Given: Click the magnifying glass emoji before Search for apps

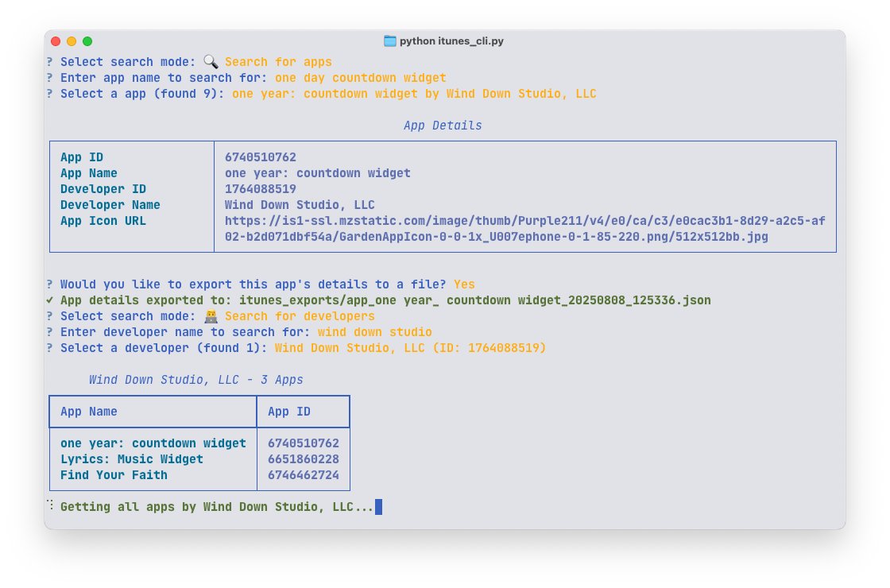Looking at the screenshot, I should pyautogui.click(x=211, y=61).
